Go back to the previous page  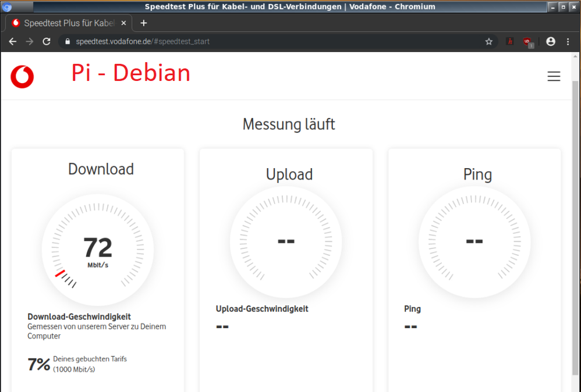13,41
